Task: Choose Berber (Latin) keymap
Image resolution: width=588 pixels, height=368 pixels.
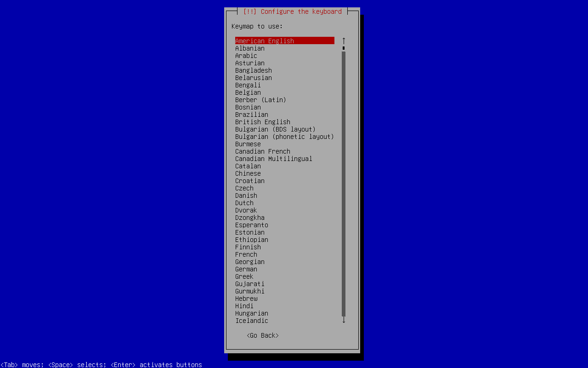Action: [x=260, y=100]
